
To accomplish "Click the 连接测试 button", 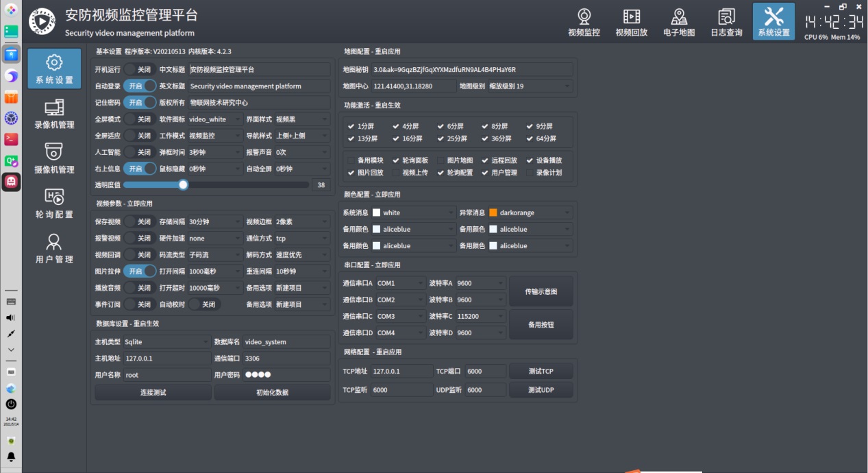I will [x=153, y=393].
